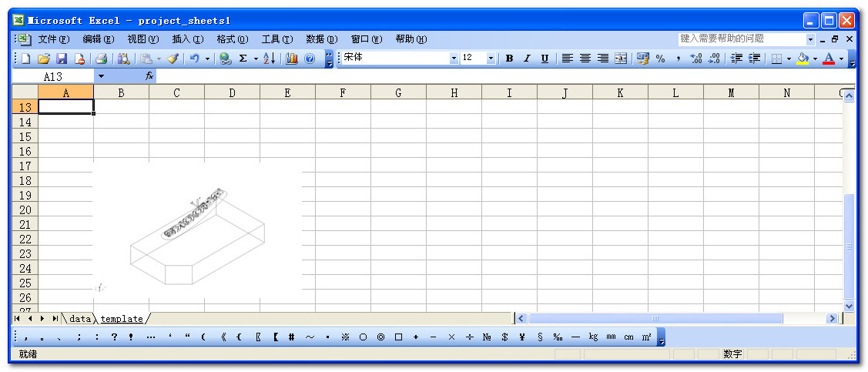This screenshot has width=868, height=372.
Task: Center align the cell text
Action: (x=585, y=59)
